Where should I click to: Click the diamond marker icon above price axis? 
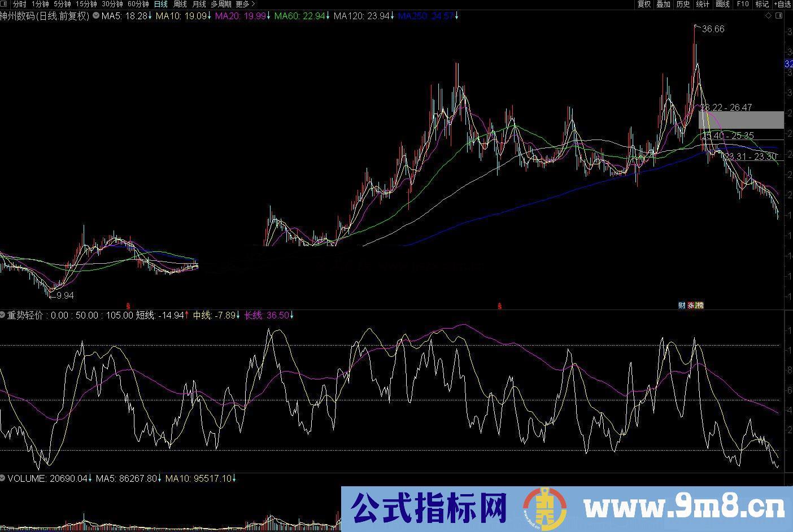768,16
